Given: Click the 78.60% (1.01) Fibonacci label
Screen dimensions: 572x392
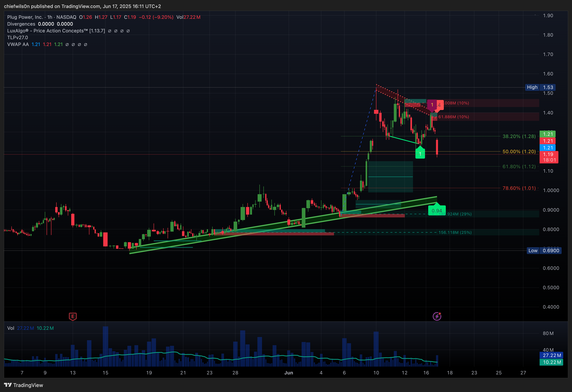Looking at the screenshot, I should 519,188.
